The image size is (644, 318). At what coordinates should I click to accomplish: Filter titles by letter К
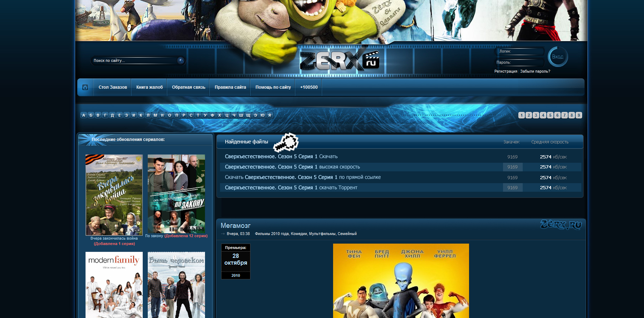tap(141, 115)
